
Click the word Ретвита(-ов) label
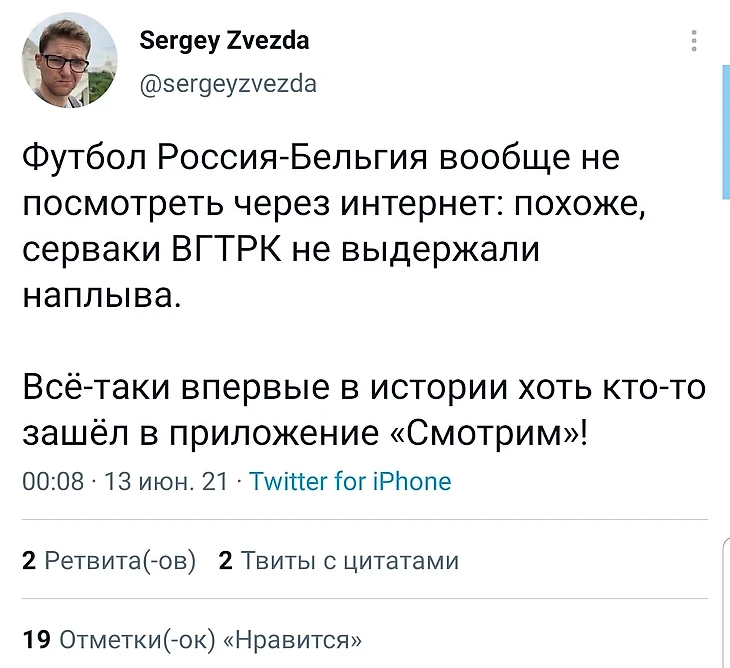(x=120, y=561)
